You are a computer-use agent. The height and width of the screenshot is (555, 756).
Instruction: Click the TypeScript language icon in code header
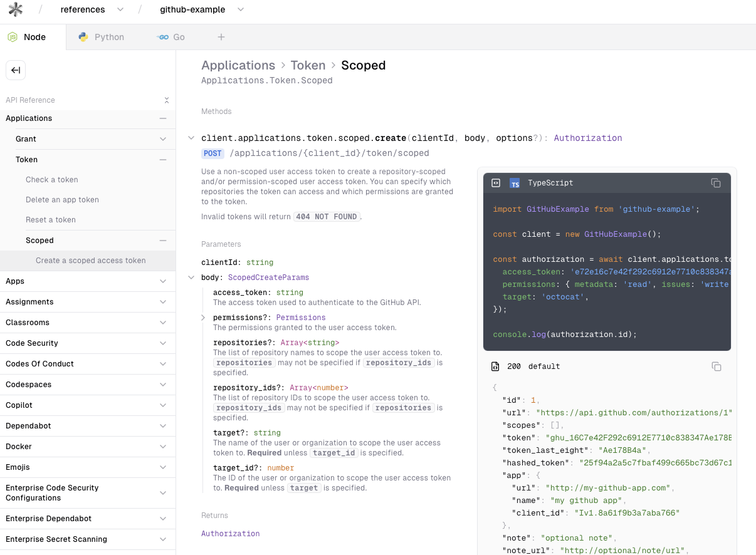(515, 183)
